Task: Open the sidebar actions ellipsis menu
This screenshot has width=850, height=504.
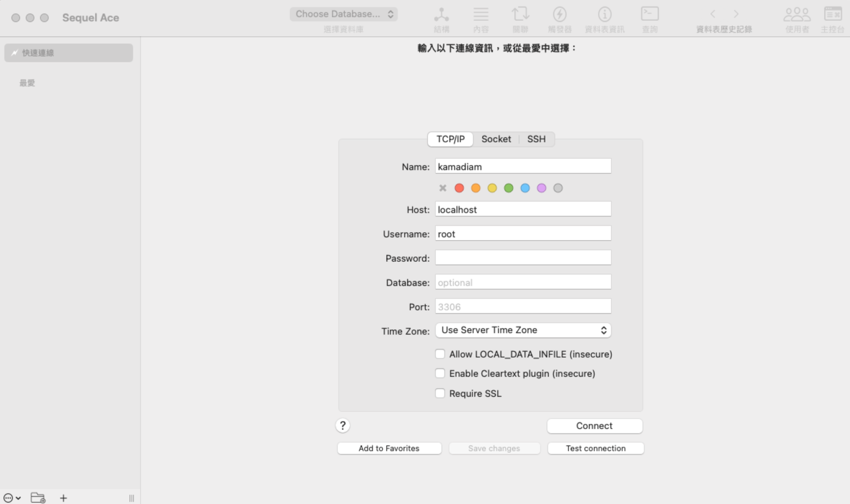Action: 12,498
